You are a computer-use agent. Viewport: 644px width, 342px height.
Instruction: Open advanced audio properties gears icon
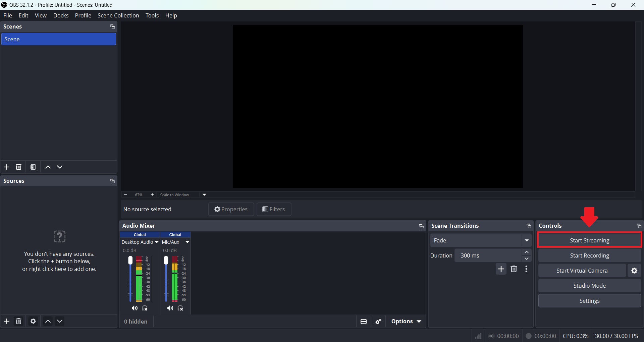point(379,322)
